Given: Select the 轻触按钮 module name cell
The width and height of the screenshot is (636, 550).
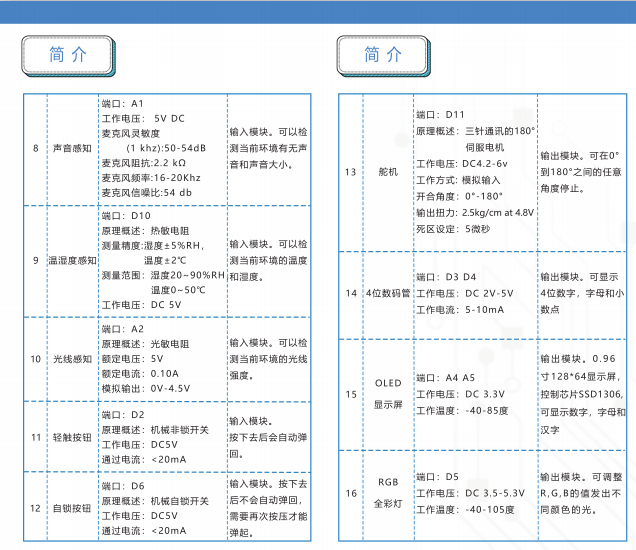Looking at the screenshot, I should point(72,437).
